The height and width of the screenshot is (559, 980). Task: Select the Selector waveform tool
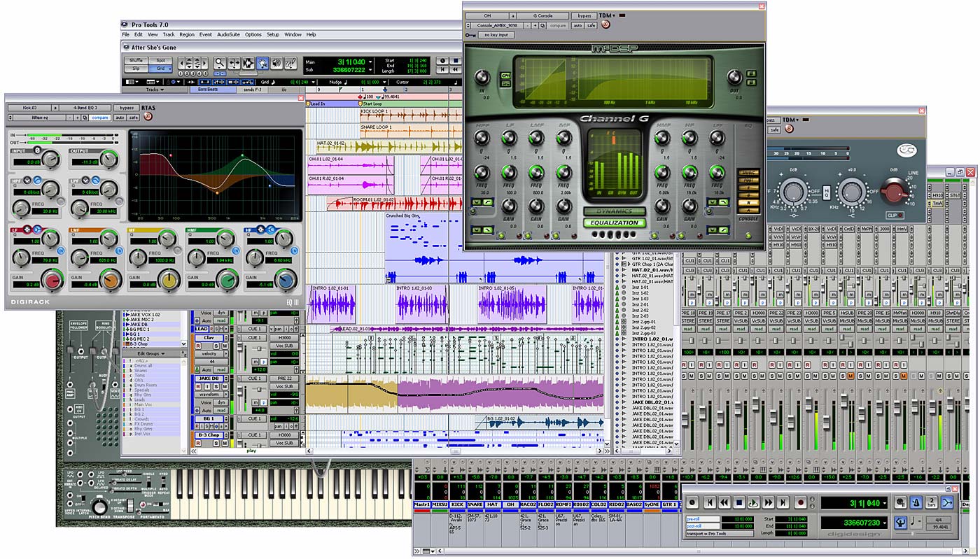pos(248,62)
